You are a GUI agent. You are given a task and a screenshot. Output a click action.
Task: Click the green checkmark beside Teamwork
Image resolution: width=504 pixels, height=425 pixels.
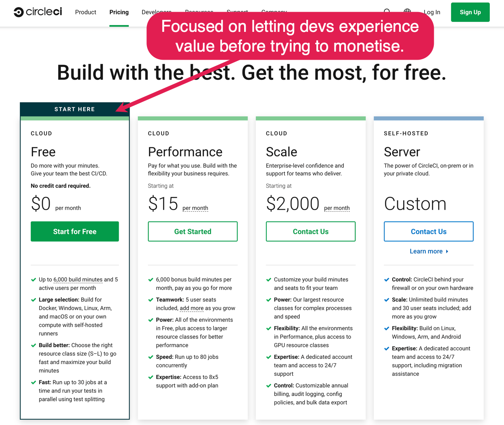[x=151, y=300]
